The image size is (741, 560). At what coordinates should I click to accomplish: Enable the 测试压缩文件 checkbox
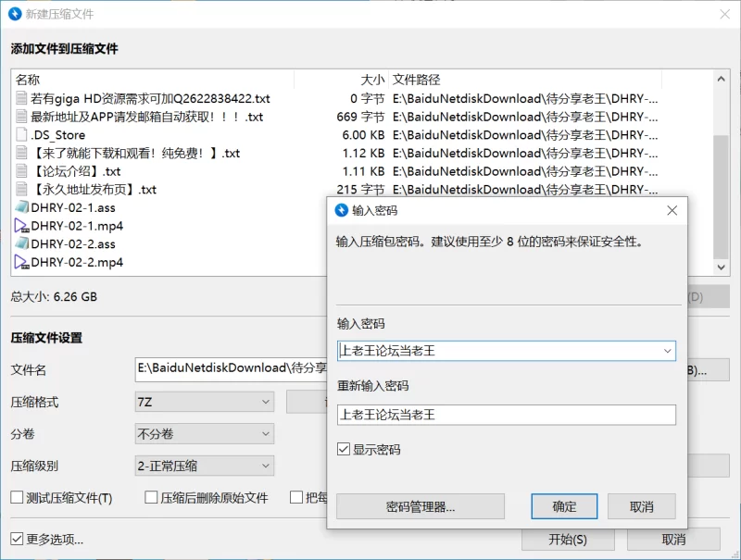[17, 498]
